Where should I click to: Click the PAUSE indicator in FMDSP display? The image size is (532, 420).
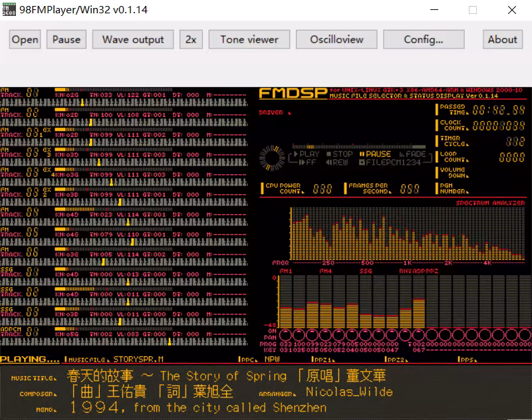tap(375, 154)
